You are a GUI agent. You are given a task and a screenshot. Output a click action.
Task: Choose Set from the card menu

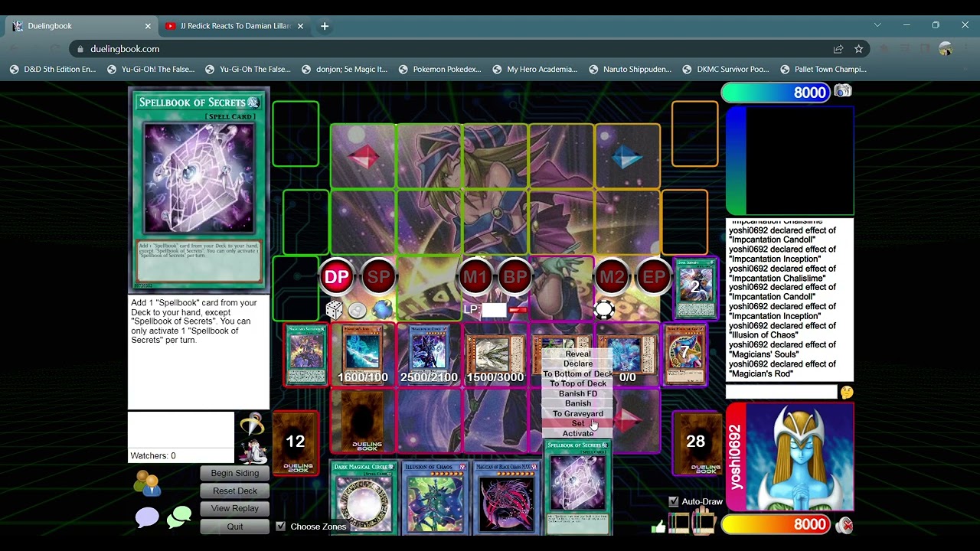tap(578, 423)
